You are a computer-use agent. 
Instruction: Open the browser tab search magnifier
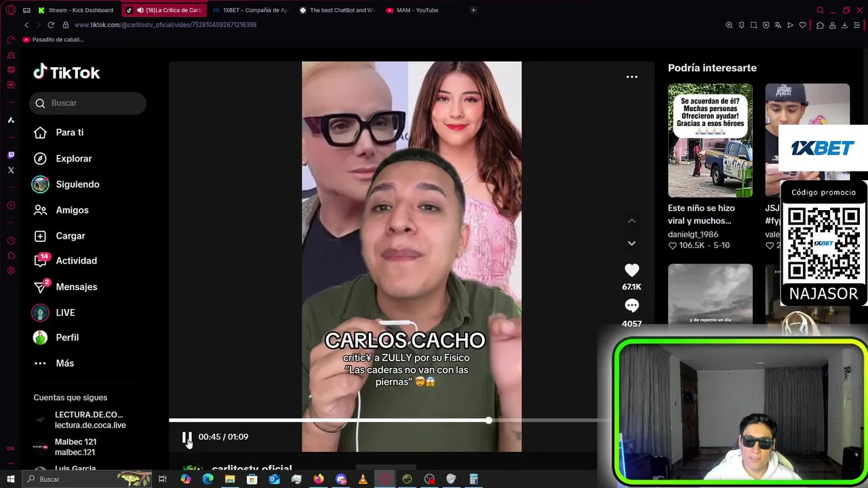click(820, 10)
